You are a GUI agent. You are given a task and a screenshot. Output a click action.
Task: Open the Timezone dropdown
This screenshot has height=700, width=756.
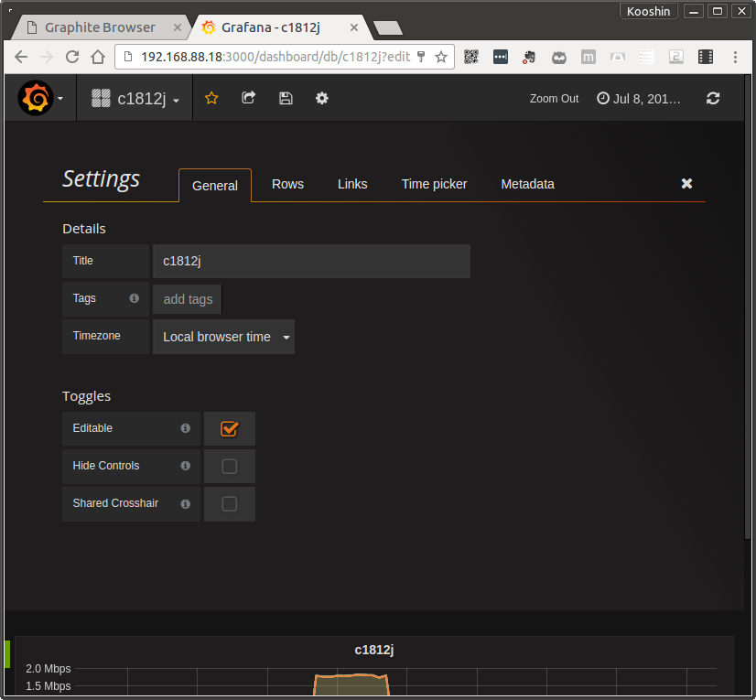[x=223, y=337]
